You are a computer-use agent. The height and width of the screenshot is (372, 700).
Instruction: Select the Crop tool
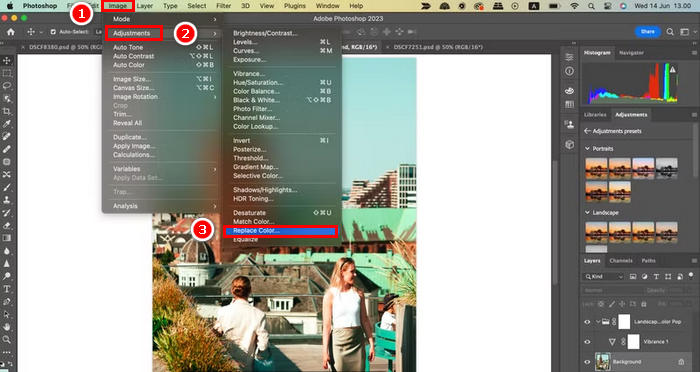pos(7,111)
